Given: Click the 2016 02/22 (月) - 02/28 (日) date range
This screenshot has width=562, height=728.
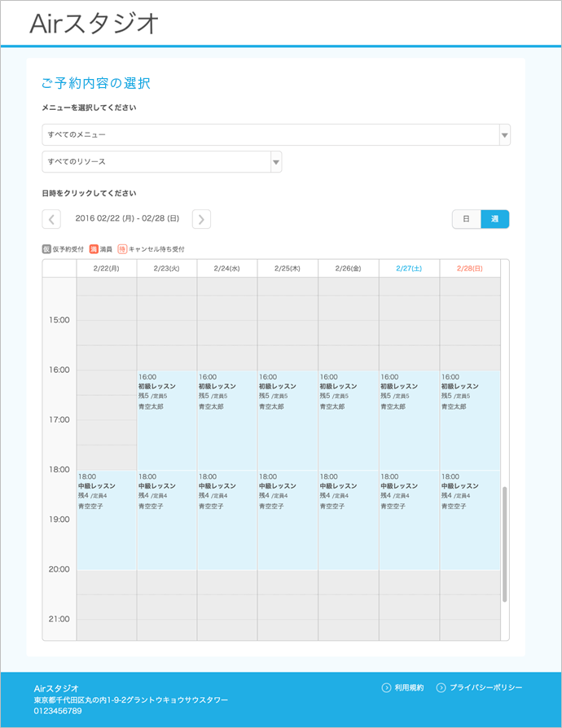Looking at the screenshot, I should [x=127, y=218].
